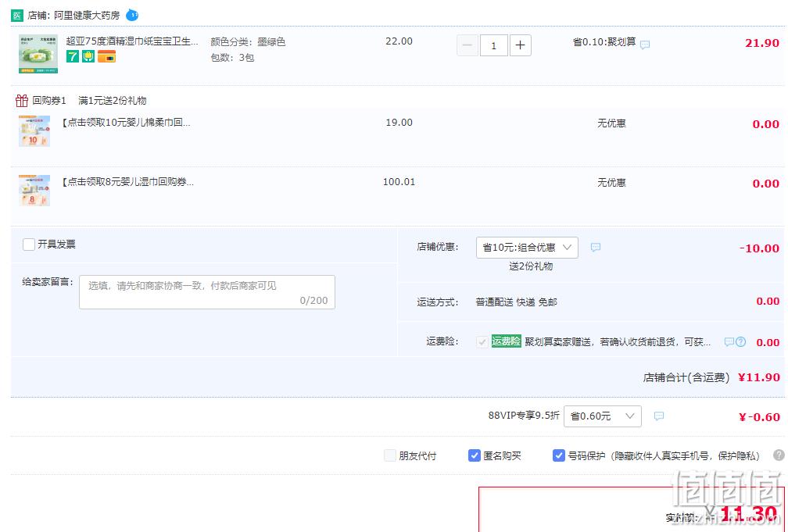Open the 省0.60元 VIP discount dropdown
This screenshot has height=532, width=788.
click(x=603, y=416)
